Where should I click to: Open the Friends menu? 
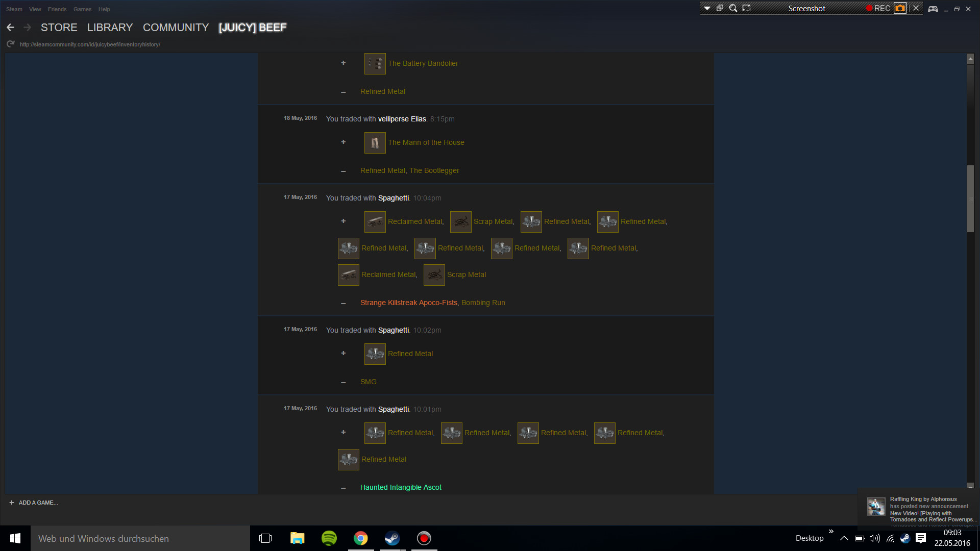click(x=57, y=9)
